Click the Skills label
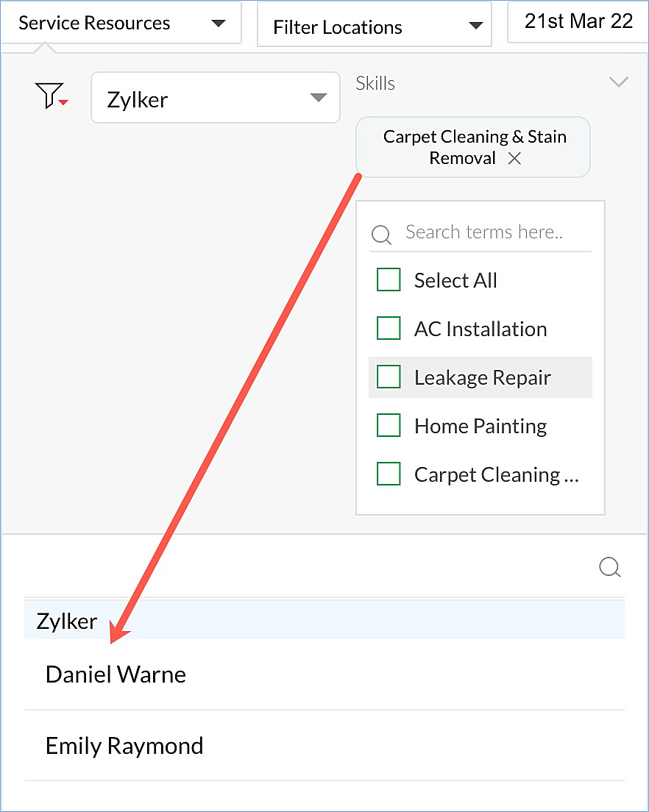649x812 pixels. point(375,83)
